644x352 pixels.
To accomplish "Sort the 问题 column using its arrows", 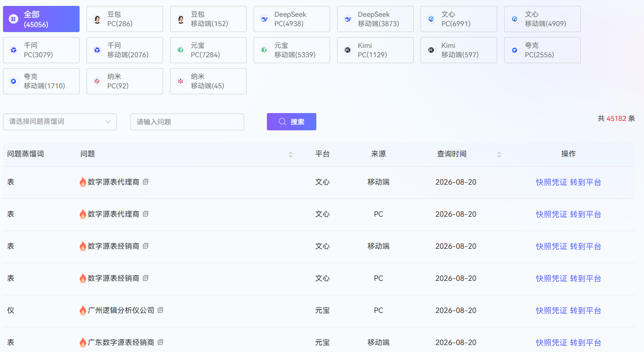I will point(291,155).
